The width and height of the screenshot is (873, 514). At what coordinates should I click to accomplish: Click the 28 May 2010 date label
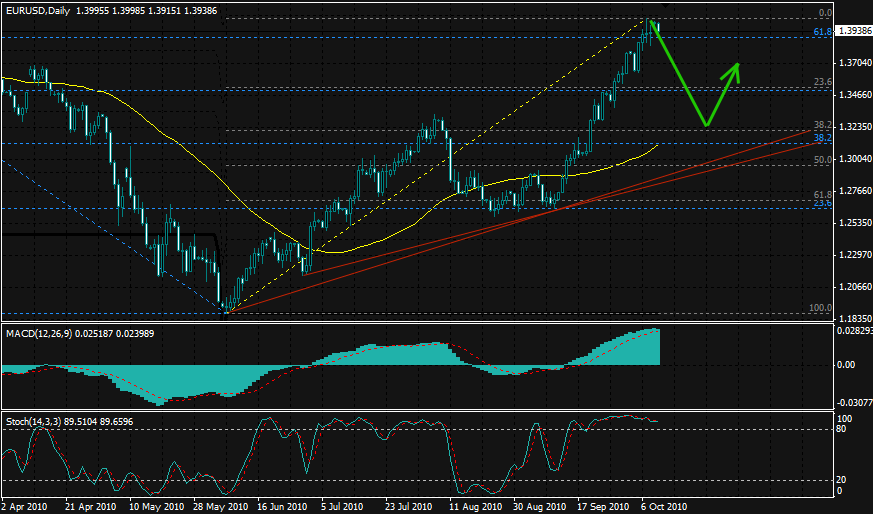point(219,506)
